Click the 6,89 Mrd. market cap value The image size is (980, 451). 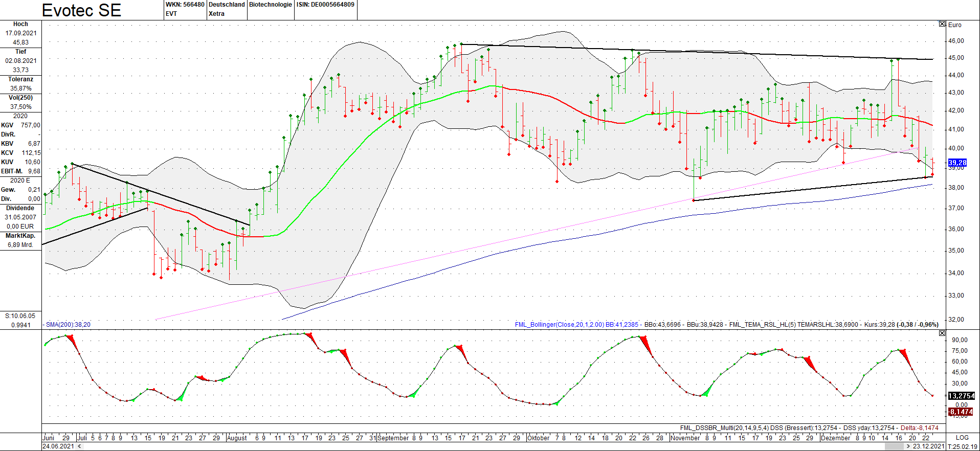coord(20,245)
